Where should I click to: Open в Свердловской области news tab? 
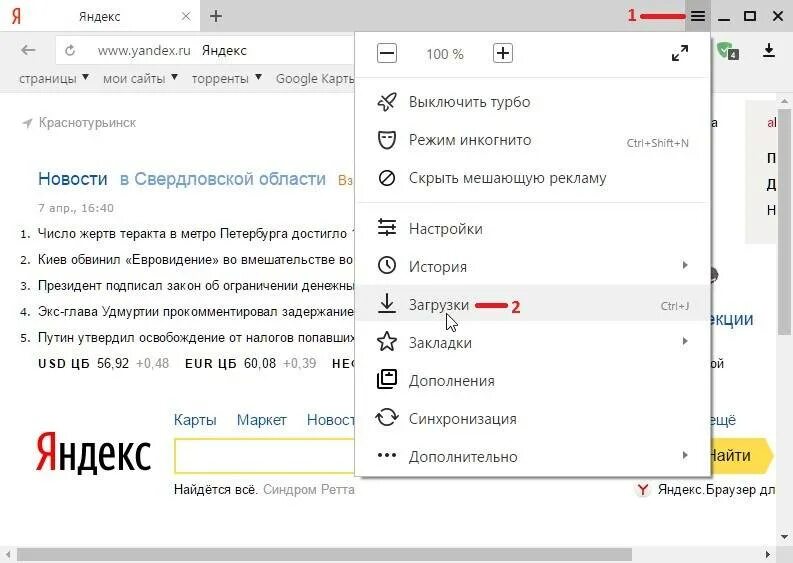(x=223, y=179)
